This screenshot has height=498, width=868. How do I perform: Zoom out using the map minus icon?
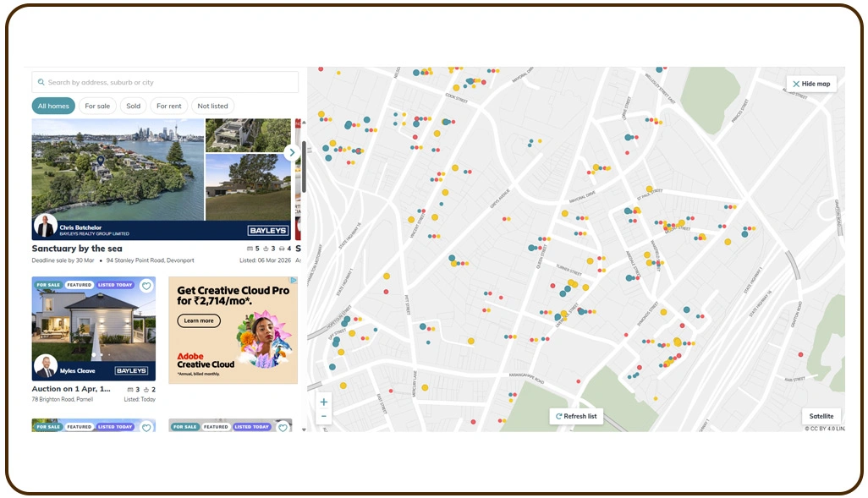(323, 415)
